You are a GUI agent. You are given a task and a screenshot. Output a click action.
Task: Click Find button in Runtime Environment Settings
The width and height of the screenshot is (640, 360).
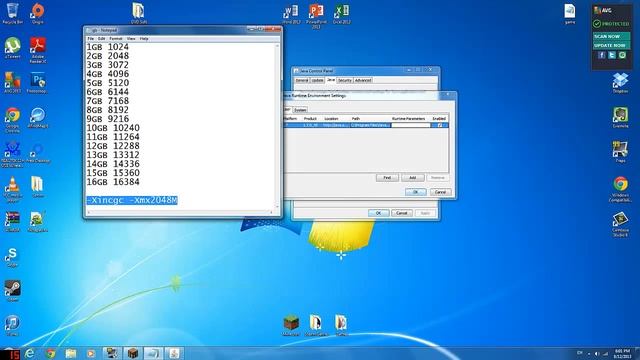[x=387, y=178]
